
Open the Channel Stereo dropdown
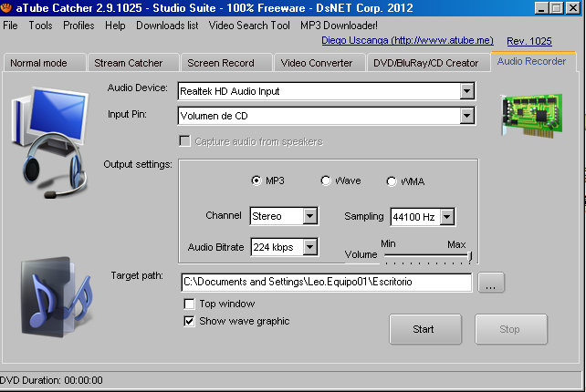(309, 216)
